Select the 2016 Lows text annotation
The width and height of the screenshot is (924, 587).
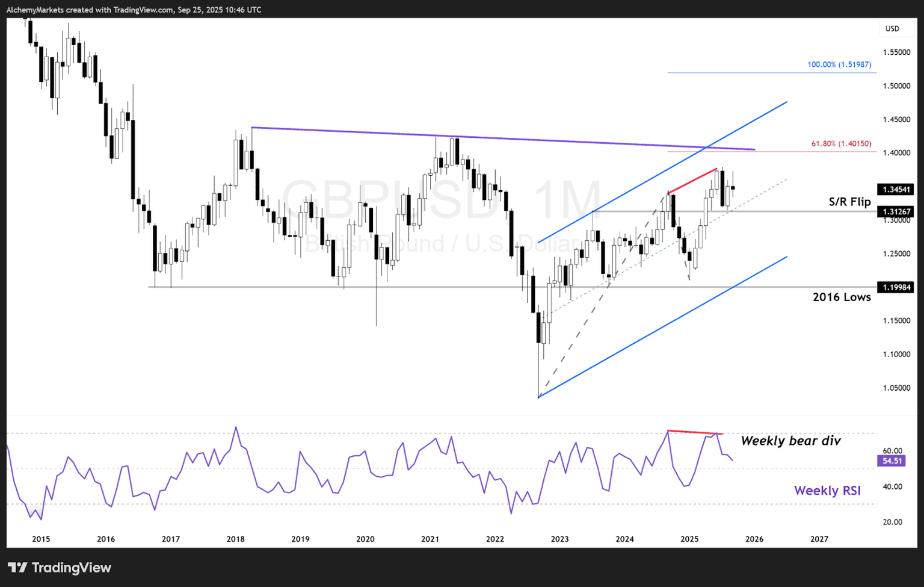(842, 297)
